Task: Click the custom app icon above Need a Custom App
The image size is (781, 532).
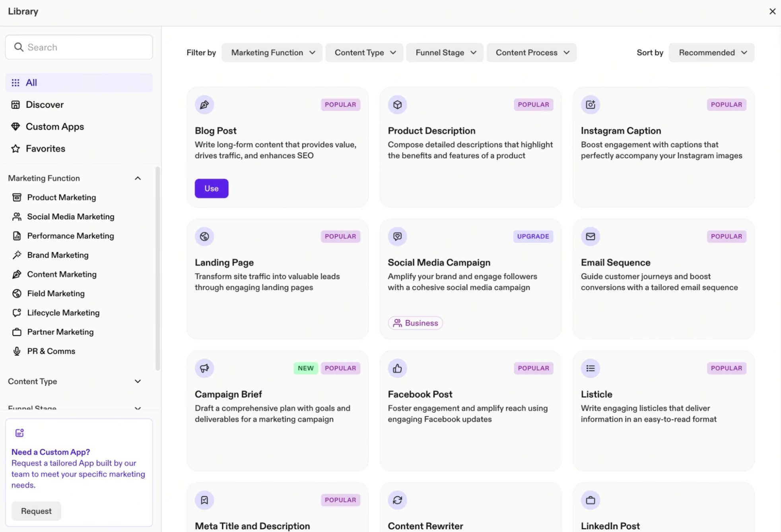Action: 19,433
